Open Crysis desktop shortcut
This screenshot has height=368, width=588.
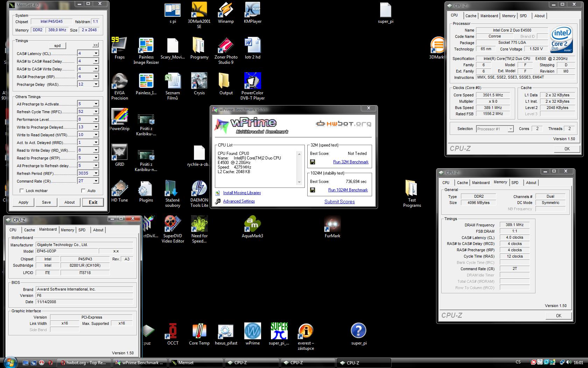click(199, 84)
